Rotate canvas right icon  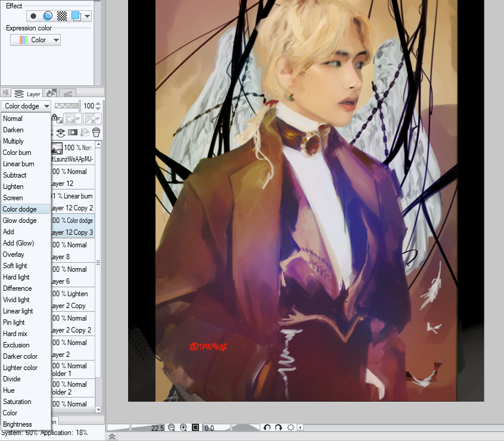279,427
